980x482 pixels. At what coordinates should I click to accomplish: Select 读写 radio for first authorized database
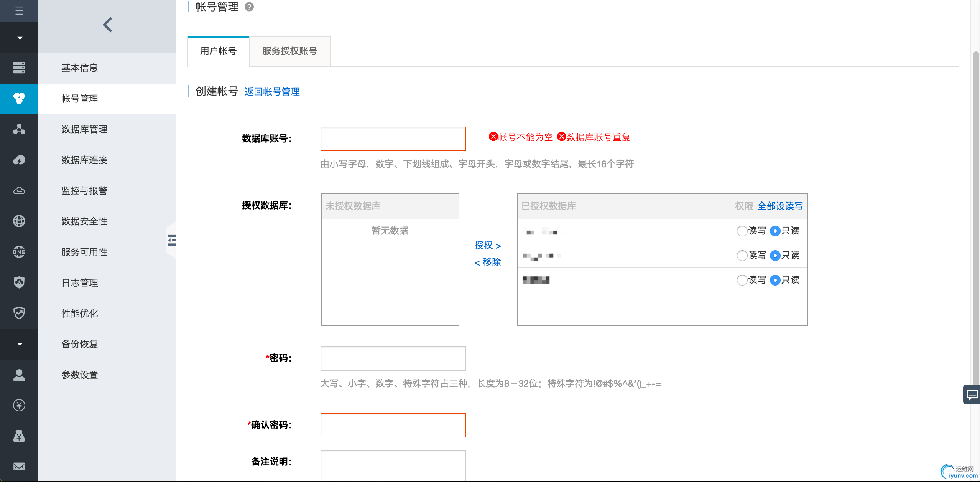[x=742, y=231]
